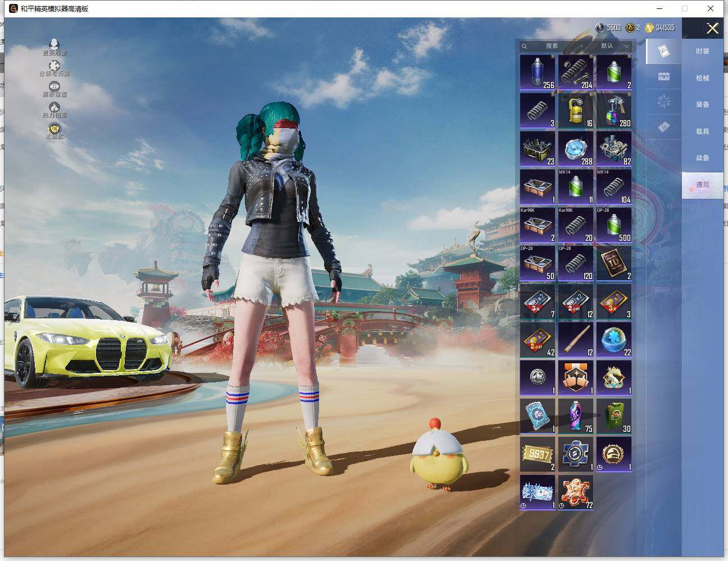Select the fireworks sub-category icon
This screenshot has height=561, width=728.
tap(663, 102)
